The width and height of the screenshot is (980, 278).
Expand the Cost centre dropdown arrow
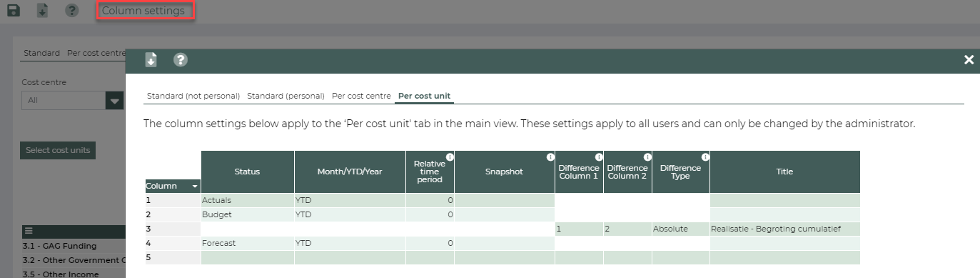(x=114, y=100)
